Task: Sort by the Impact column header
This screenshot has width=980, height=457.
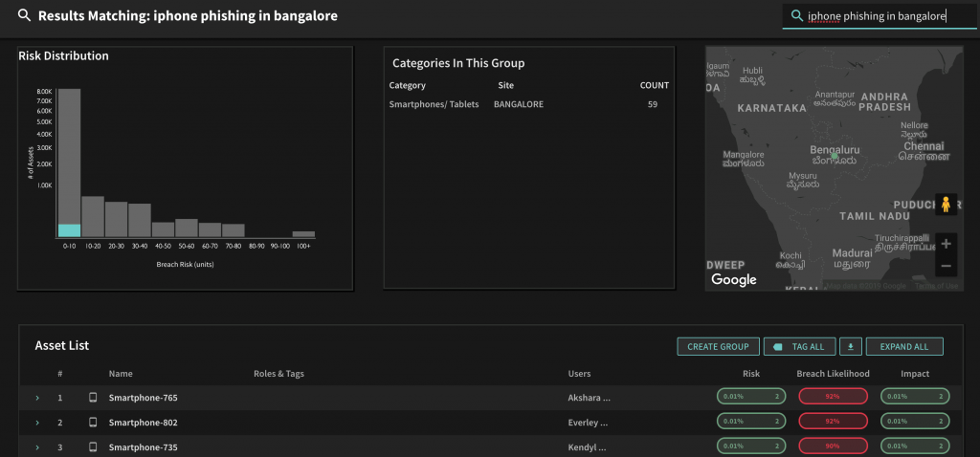Action: [x=915, y=374]
